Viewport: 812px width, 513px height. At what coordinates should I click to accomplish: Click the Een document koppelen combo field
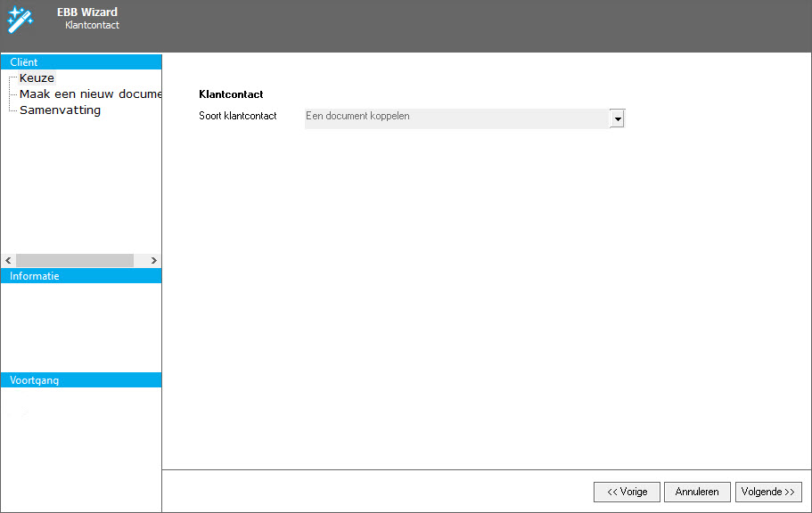tap(455, 117)
